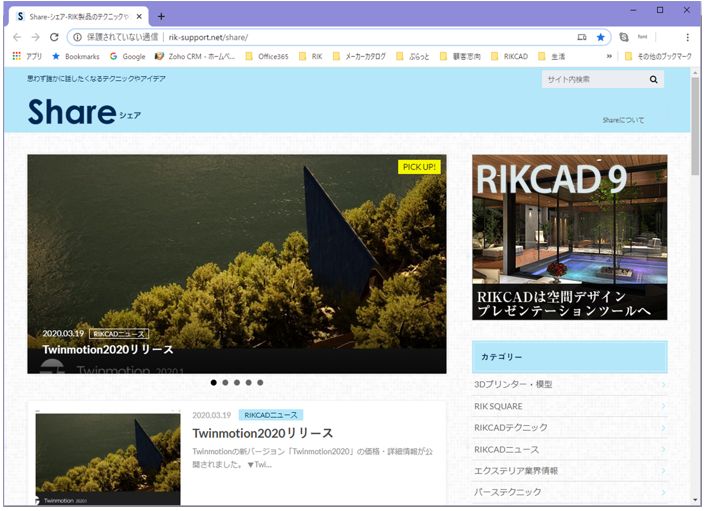The image size is (708, 511).
Task: Open the Office365 bookmark folder
Action: (267, 56)
